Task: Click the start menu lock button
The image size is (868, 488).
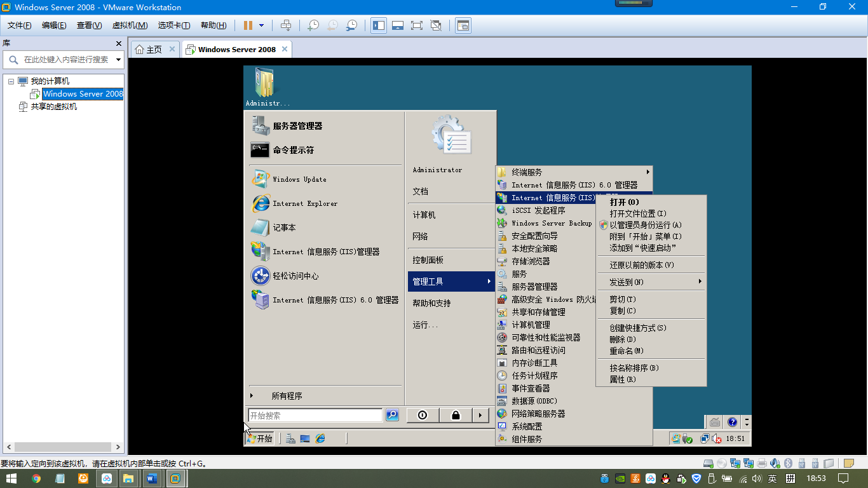Action: pos(456,415)
